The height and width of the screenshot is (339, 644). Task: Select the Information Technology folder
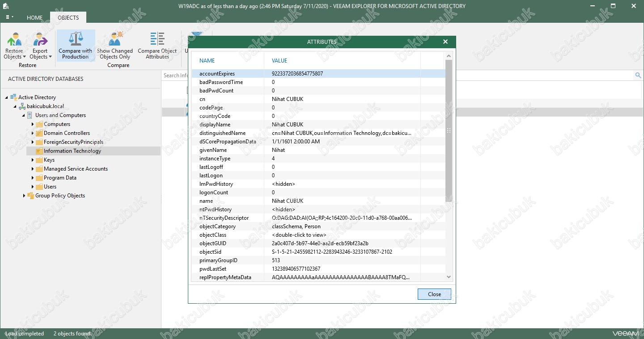coord(72,151)
